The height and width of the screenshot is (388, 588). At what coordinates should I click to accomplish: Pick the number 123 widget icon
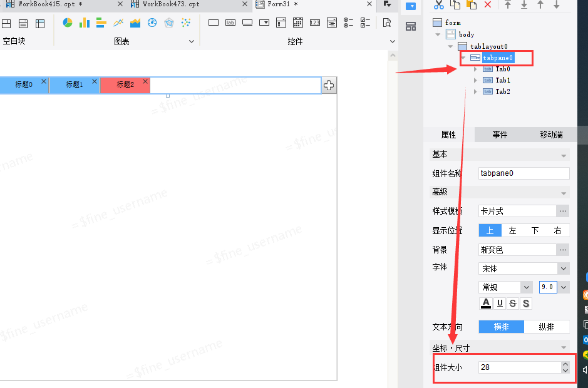(315, 23)
